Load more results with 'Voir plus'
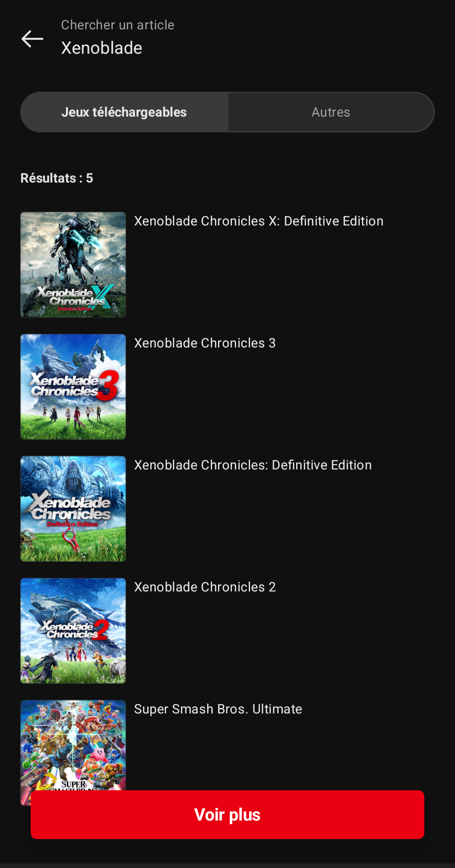Screen dimensions: 455x868 click(x=227, y=815)
